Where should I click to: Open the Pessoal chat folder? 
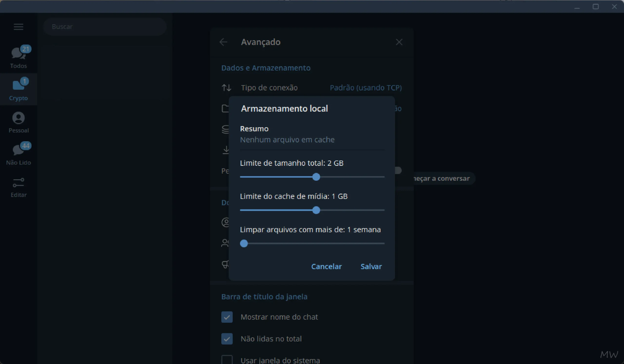(x=19, y=122)
